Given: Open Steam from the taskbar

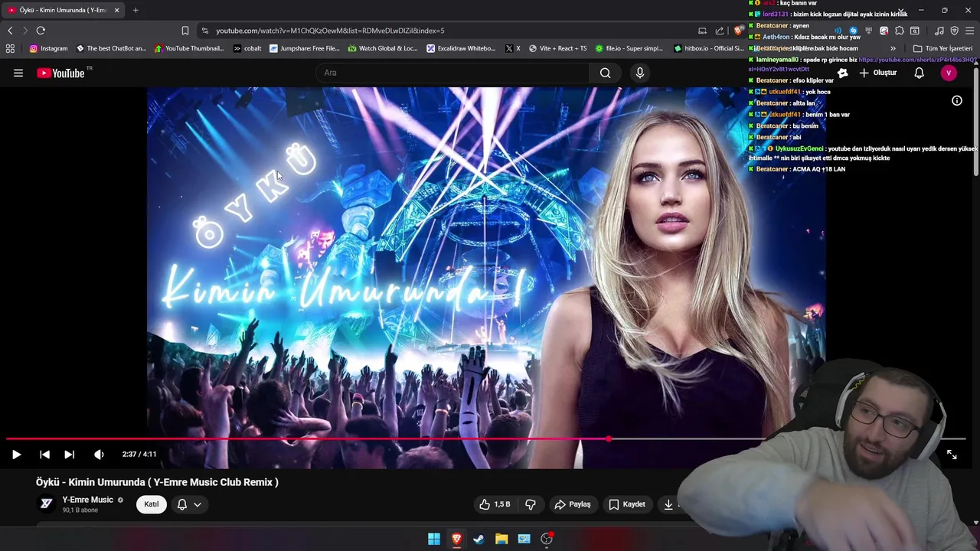Looking at the screenshot, I should tap(479, 539).
